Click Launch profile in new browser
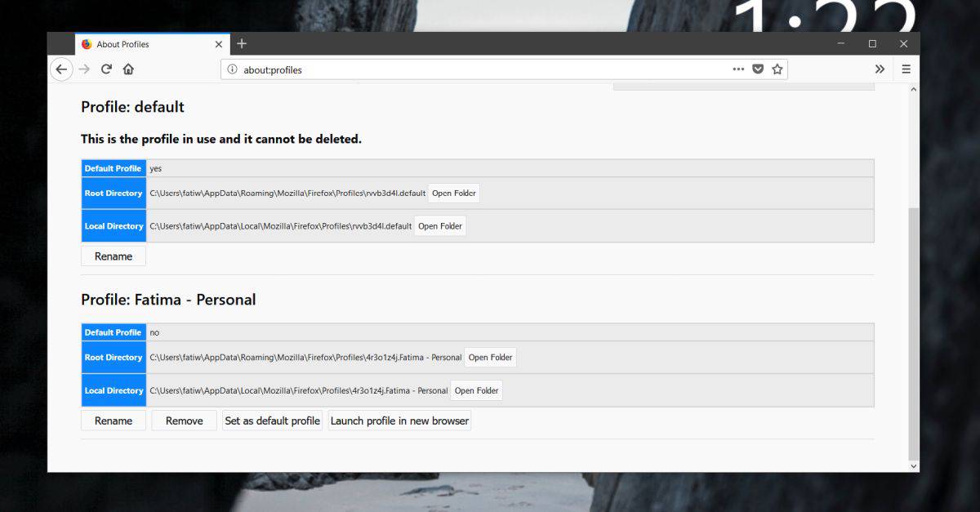The width and height of the screenshot is (980, 512). click(x=400, y=421)
